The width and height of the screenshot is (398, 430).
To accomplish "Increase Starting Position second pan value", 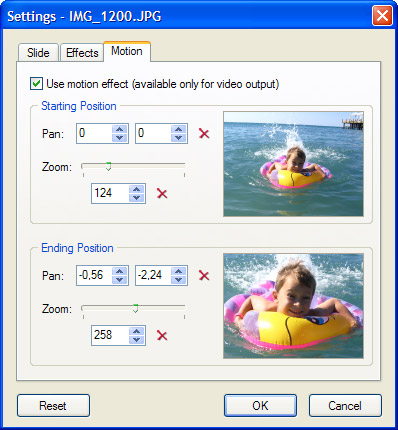I will pyautogui.click(x=179, y=129).
